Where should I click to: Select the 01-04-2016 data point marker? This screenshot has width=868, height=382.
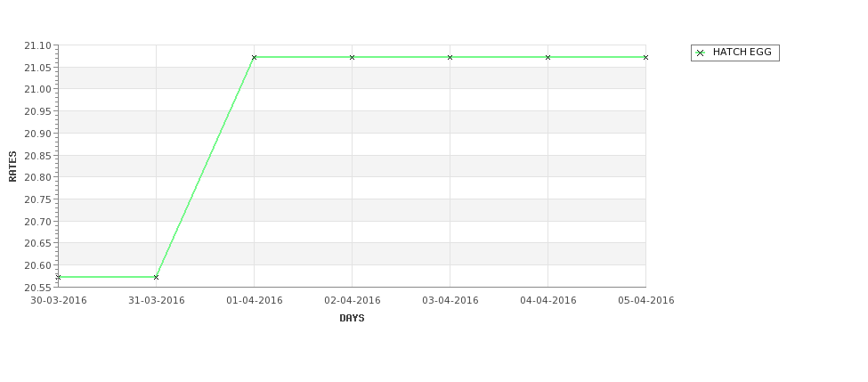coord(254,58)
